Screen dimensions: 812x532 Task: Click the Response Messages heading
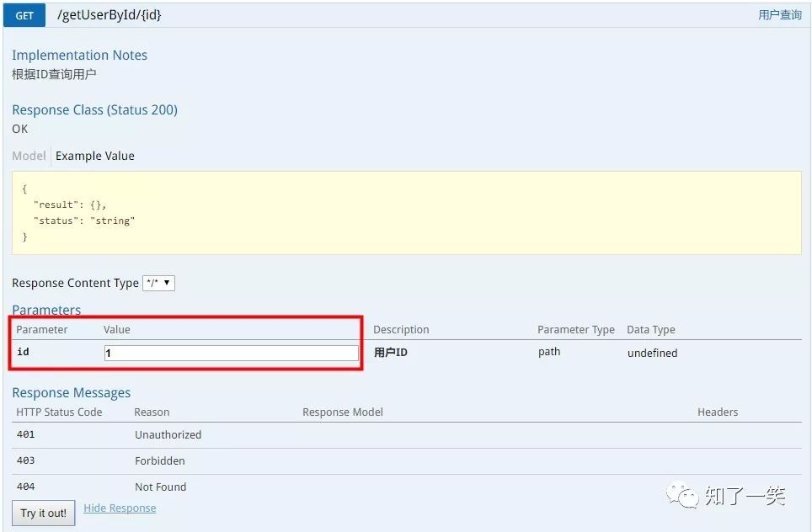72,393
